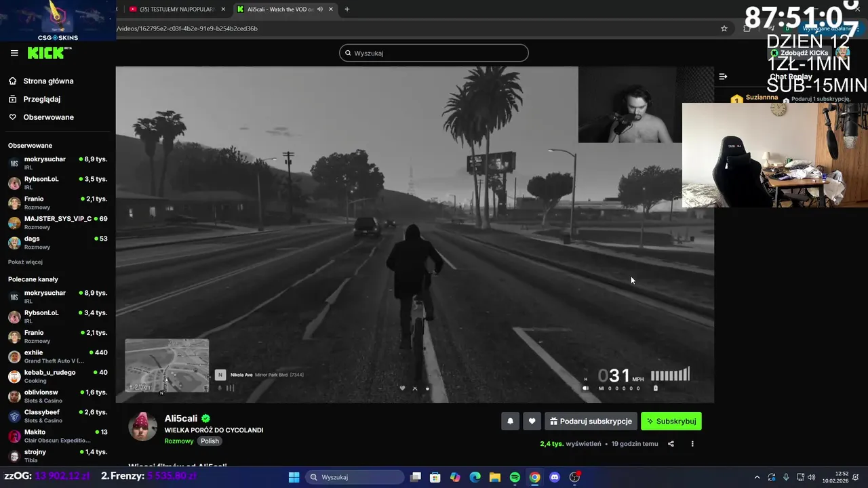Image resolution: width=868 pixels, height=488 pixels.
Task: Open the Rozmowy category link
Action: pos(179,441)
